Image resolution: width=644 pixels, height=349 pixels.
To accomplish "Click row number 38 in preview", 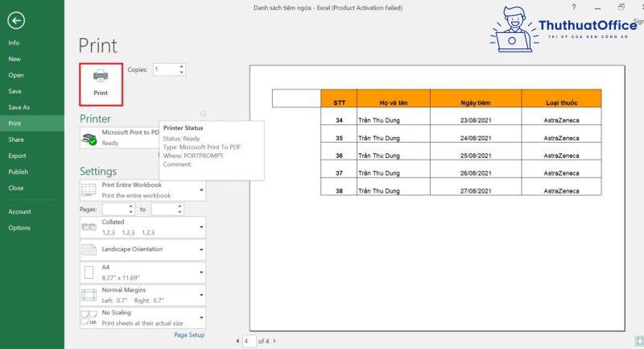I will tap(339, 191).
